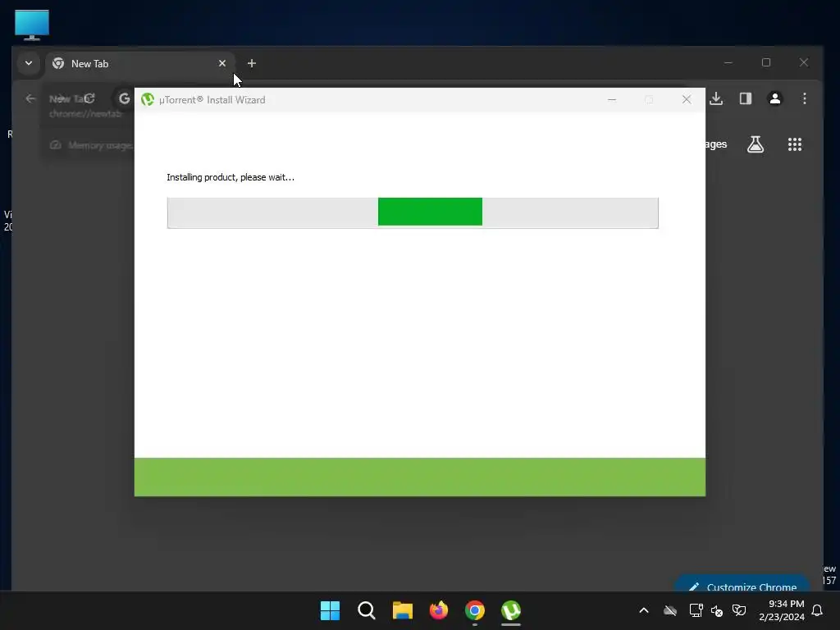Click the installation progress bar
Screen dimensions: 840x630
pos(413,212)
